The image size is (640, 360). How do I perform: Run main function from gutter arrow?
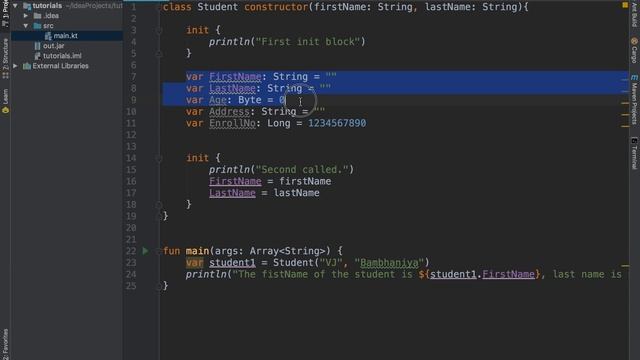[145, 251]
